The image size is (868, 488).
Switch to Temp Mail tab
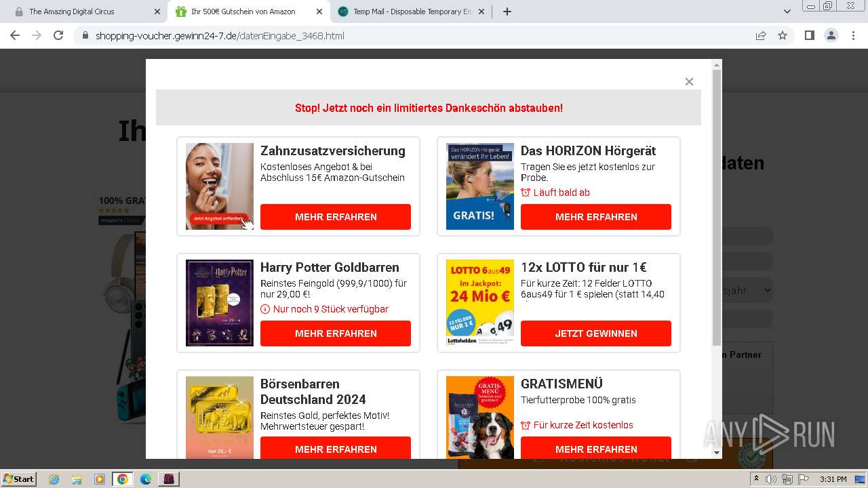[412, 12]
